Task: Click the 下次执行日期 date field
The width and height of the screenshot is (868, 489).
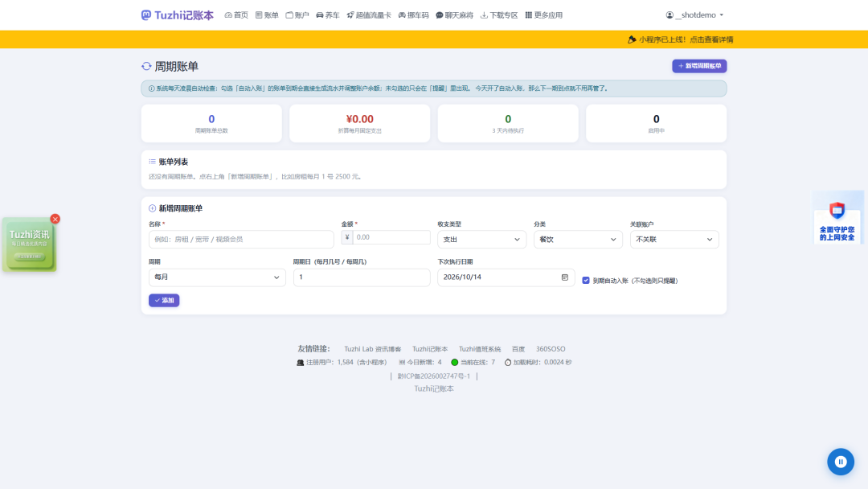Action: pos(506,277)
